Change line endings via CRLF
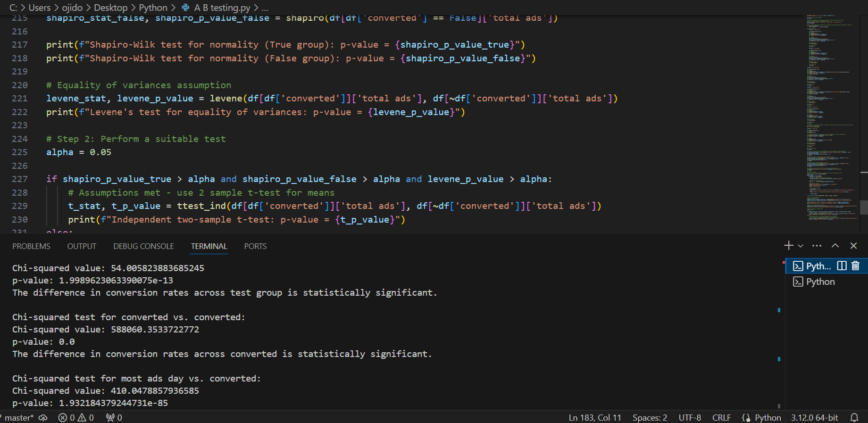 point(721,417)
